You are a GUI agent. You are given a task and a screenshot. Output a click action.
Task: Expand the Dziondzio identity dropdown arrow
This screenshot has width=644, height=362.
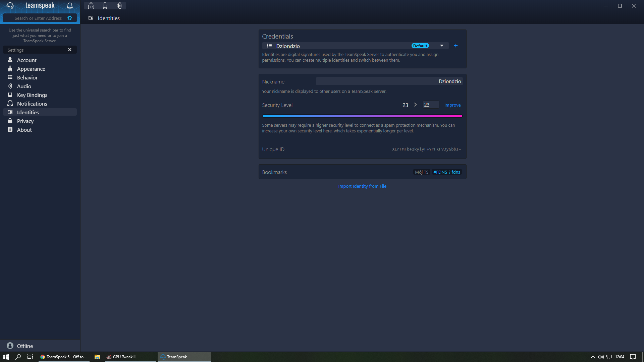(x=441, y=46)
